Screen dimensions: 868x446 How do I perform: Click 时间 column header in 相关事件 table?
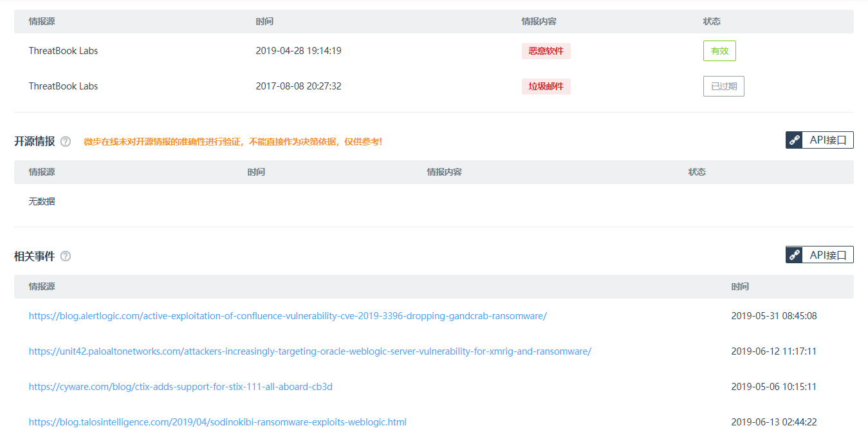click(x=740, y=287)
